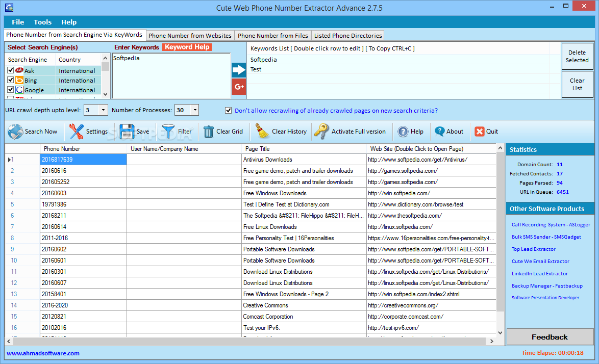Open the Cute We Email Extractor link
Screen dimensions: 599x364
[540, 262]
